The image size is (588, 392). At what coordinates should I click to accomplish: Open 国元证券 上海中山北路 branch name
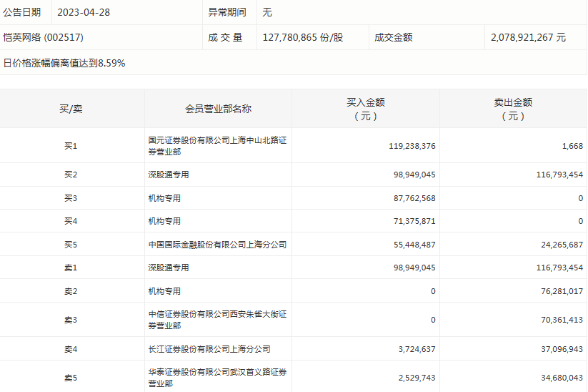point(217,146)
